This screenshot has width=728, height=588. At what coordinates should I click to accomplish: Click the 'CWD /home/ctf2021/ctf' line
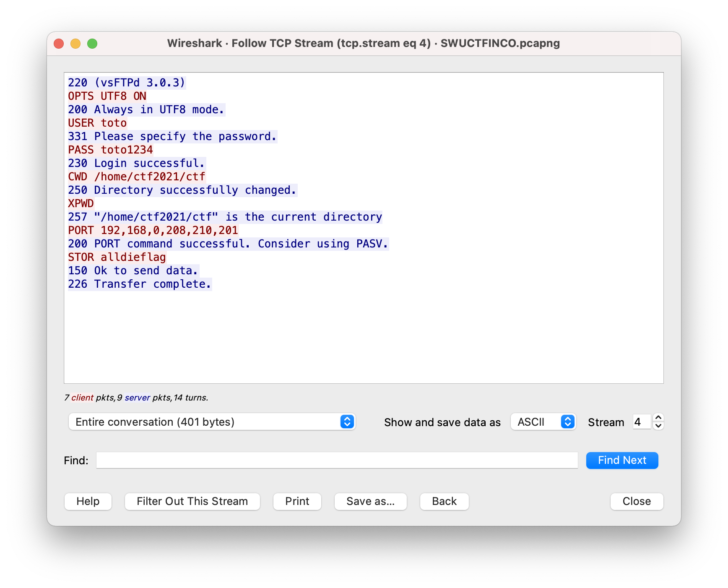pos(137,177)
